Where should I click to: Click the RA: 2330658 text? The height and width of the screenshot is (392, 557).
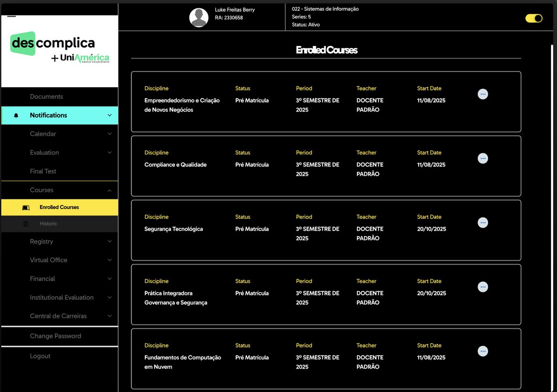[x=229, y=18]
